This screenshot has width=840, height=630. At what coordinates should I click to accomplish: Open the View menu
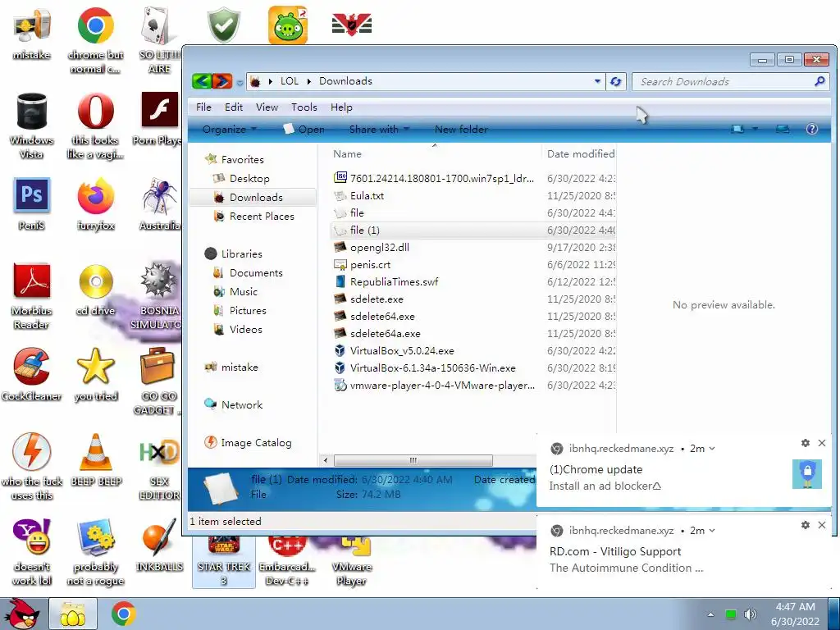coord(267,107)
